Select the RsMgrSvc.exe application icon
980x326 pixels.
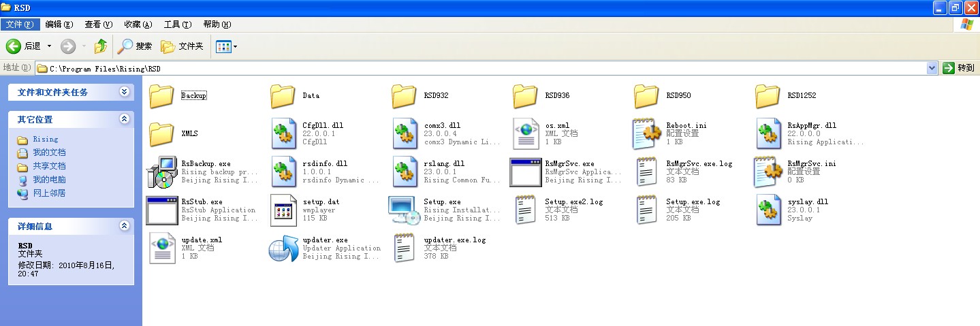click(525, 172)
